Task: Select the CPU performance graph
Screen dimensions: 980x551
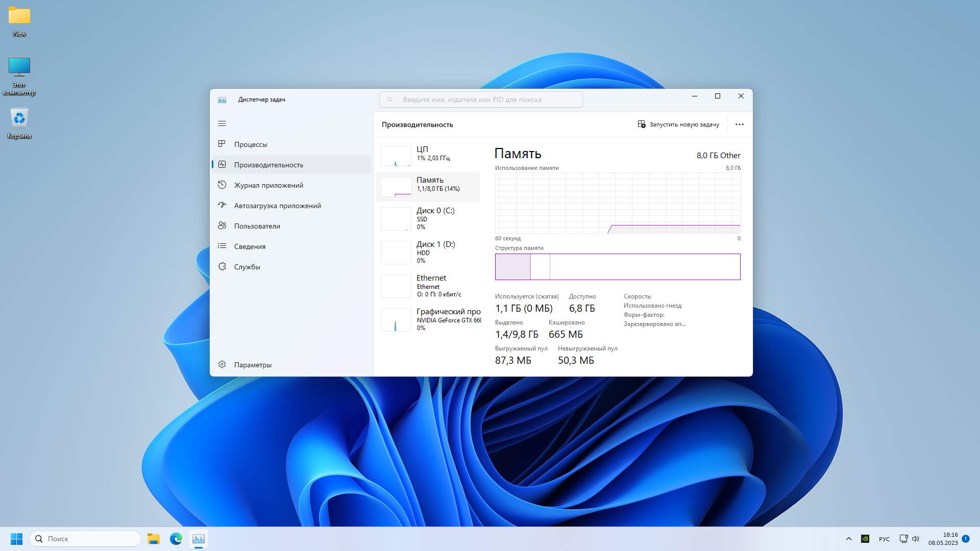Action: pyautogui.click(x=396, y=156)
